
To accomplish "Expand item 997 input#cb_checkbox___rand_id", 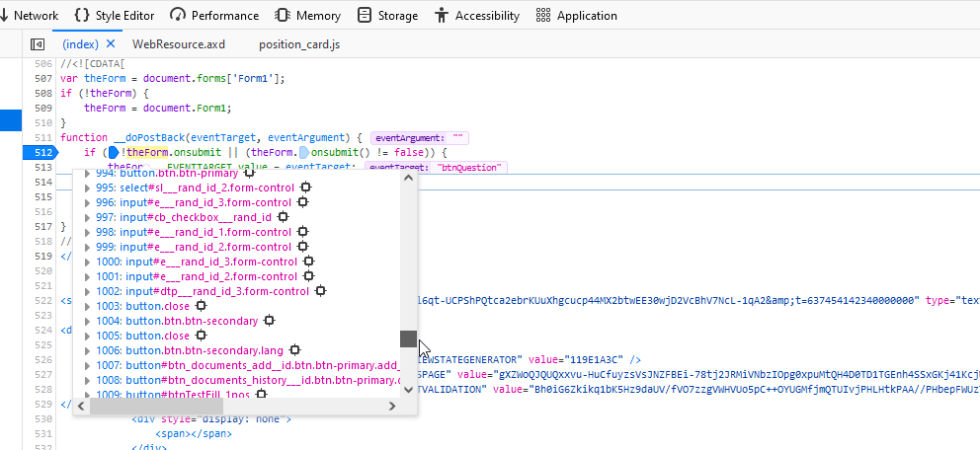I will [88, 218].
